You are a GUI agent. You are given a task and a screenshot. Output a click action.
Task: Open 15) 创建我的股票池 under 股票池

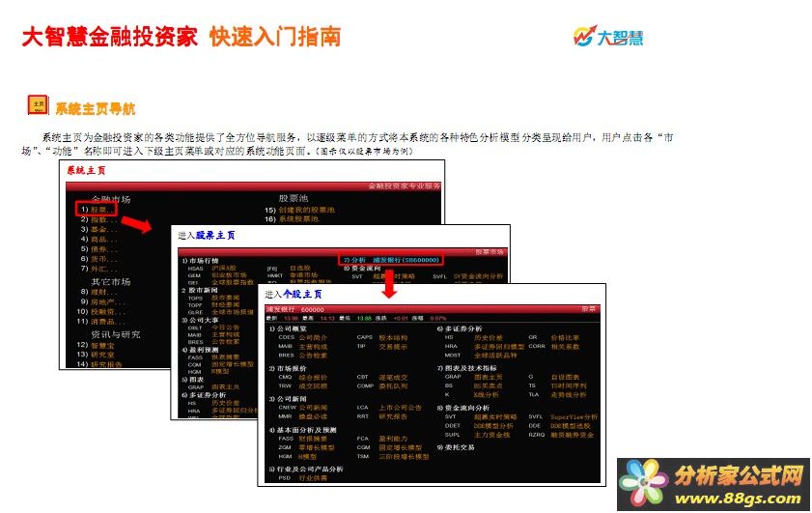pyautogui.click(x=300, y=210)
